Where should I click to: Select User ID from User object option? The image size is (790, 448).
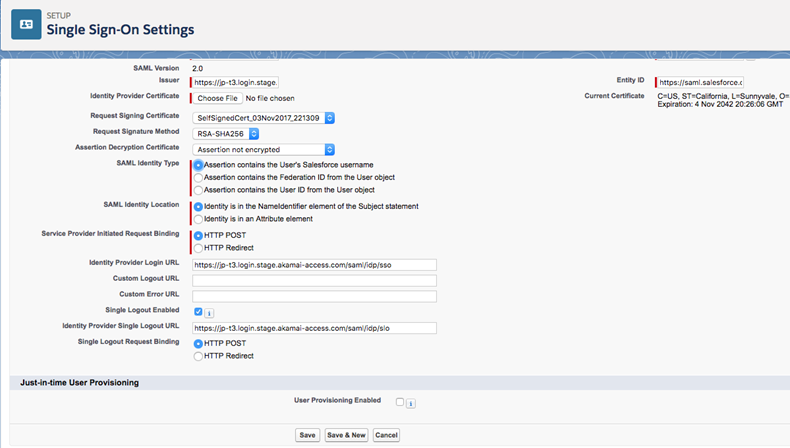[x=198, y=190]
